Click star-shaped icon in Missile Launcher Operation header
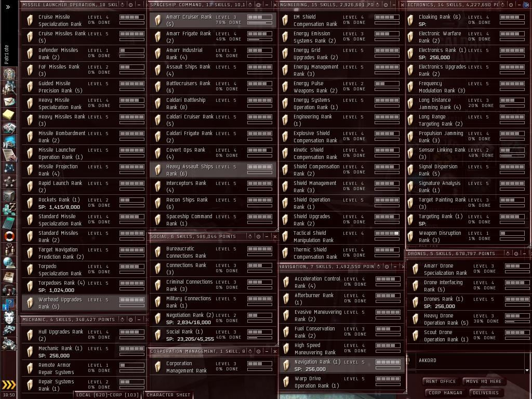 [123, 5]
